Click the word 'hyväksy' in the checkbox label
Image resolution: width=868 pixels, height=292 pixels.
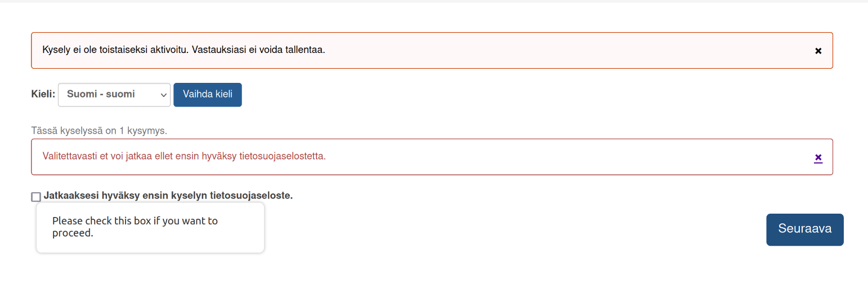coord(118,196)
